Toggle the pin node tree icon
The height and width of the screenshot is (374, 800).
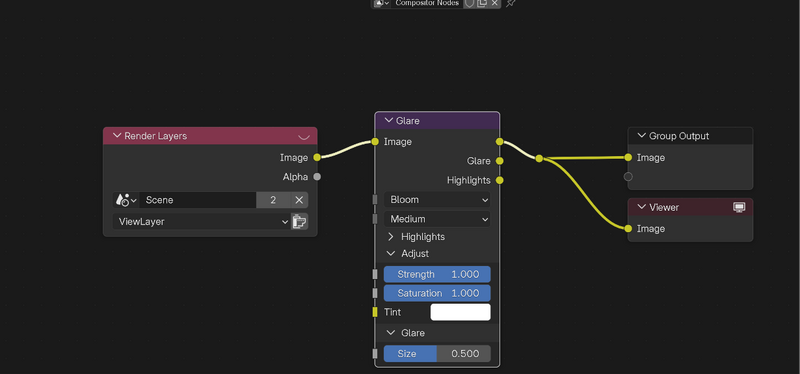[511, 3]
